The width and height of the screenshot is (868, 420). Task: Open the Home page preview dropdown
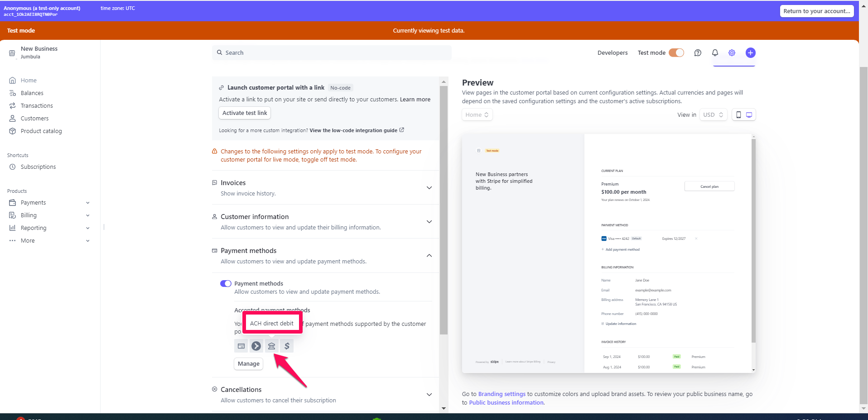pos(477,115)
